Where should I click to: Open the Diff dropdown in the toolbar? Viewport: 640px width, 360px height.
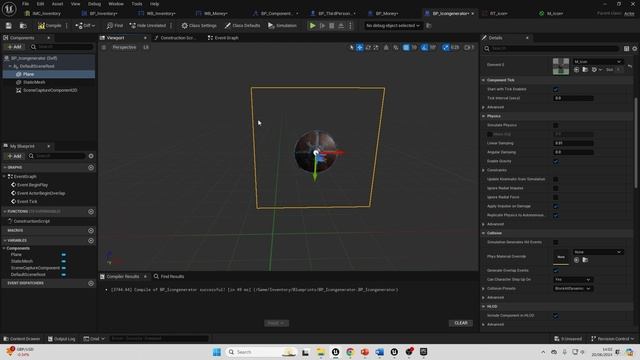pyautogui.click(x=85, y=26)
